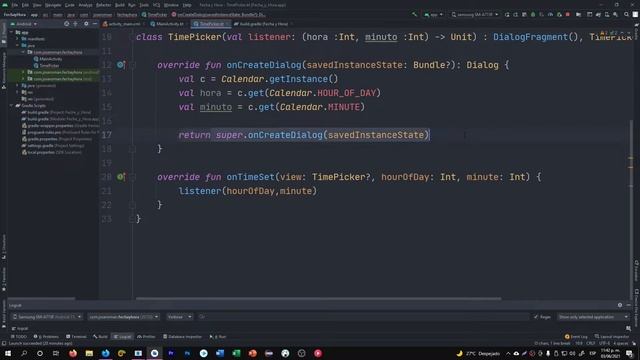Open the Terminal tool window

(76, 337)
